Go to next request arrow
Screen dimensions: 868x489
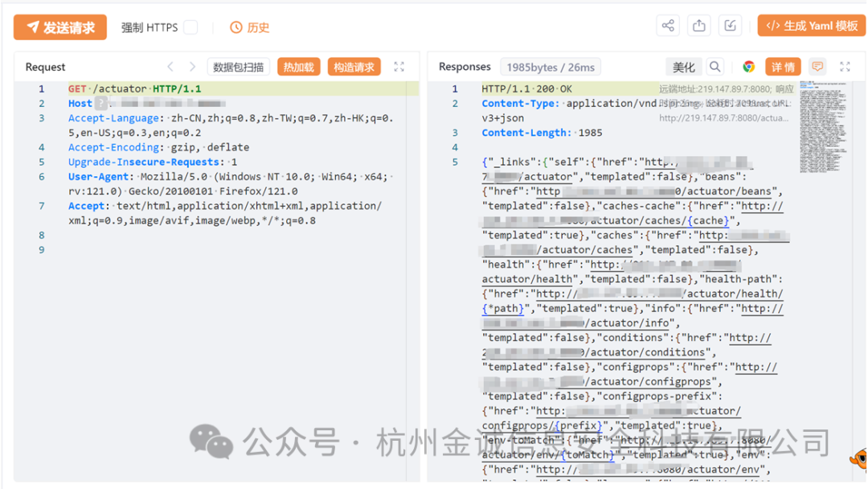[x=192, y=67]
